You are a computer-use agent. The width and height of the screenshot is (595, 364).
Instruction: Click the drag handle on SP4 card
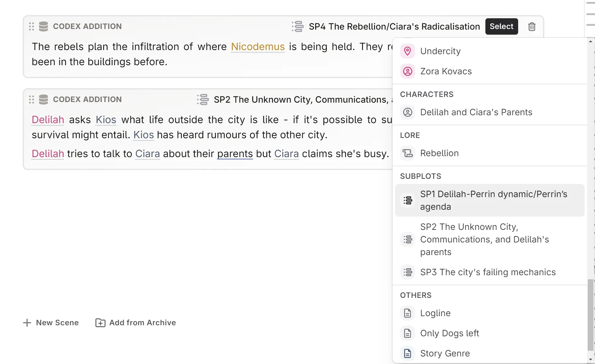[x=31, y=27]
